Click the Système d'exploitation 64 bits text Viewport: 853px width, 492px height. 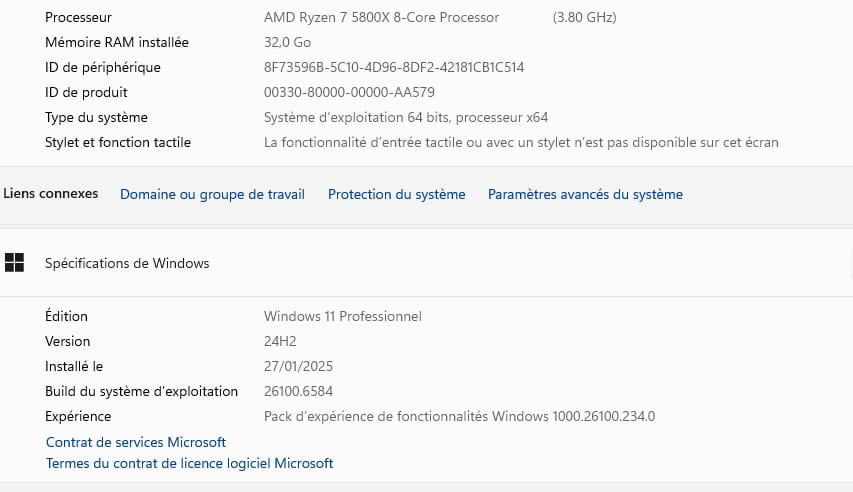coord(406,118)
